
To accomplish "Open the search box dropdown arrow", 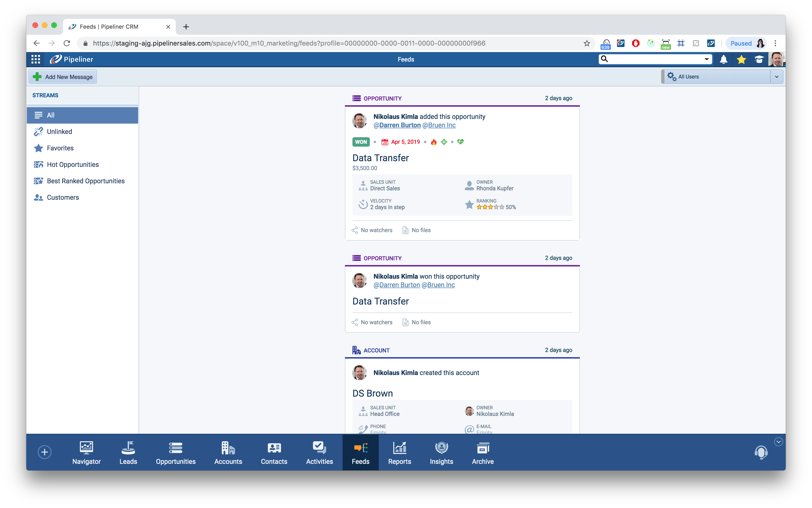I will pos(706,59).
